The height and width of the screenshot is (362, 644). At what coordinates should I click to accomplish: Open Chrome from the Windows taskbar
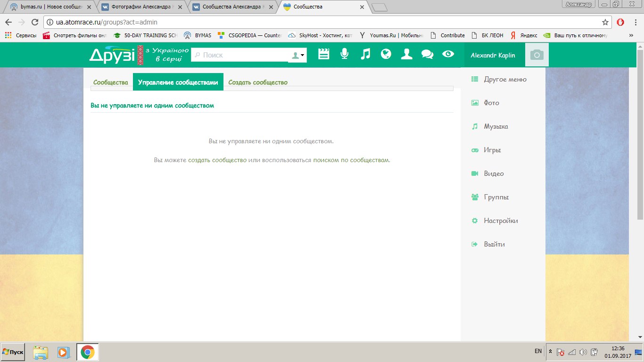87,352
